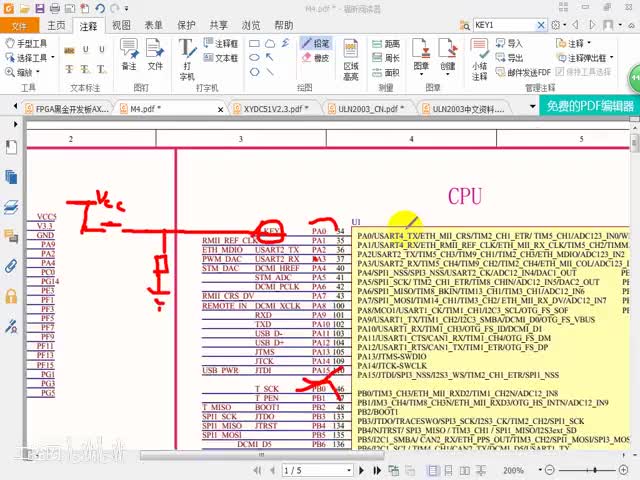Switch to the Protect (保护) ribbon tab
Viewport: 640px width, 480px height.
click(186, 25)
